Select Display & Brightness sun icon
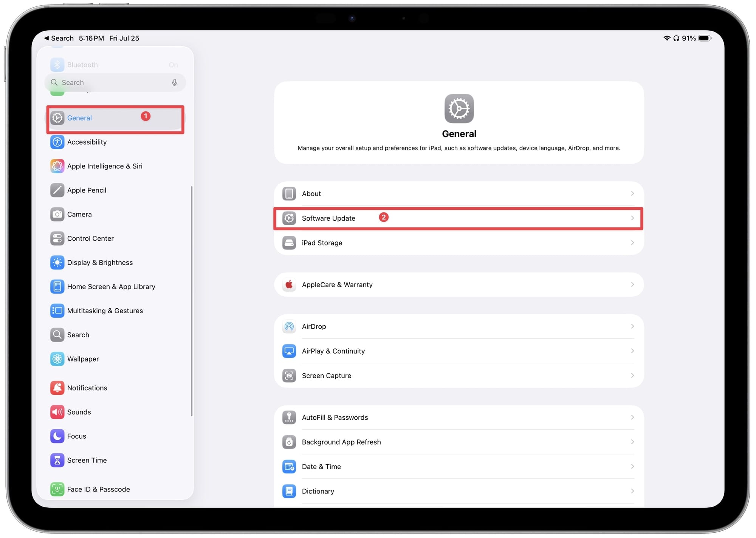 [x=57, y=263]
